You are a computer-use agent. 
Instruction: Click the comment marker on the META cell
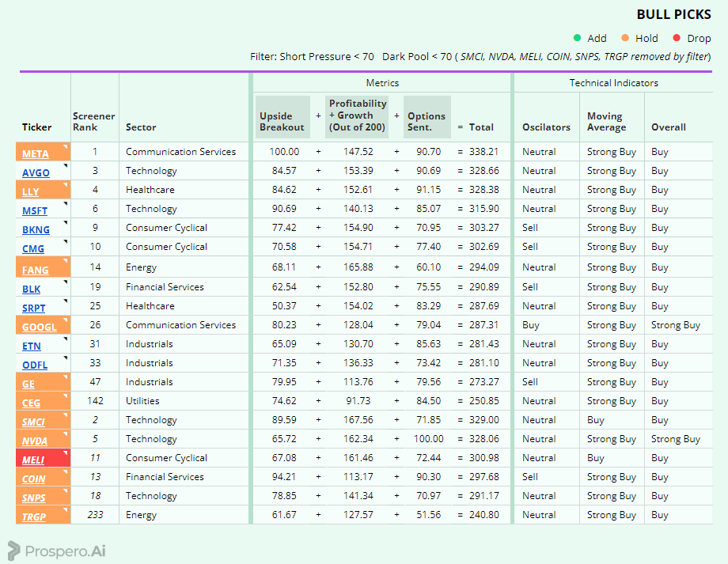[x=66, y=146]
